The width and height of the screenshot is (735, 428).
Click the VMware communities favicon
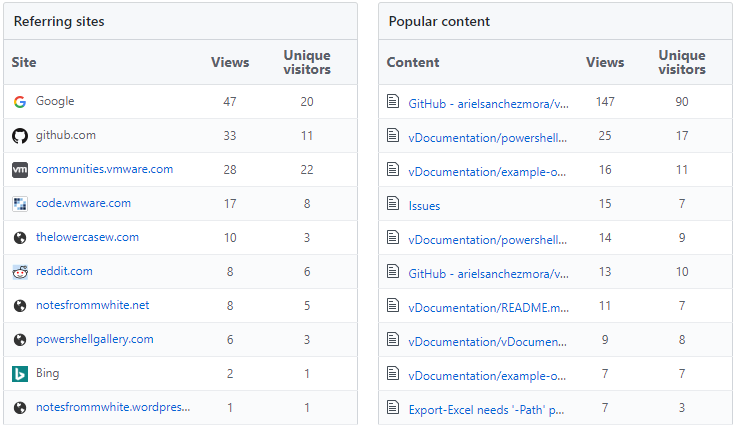(20, 170)
